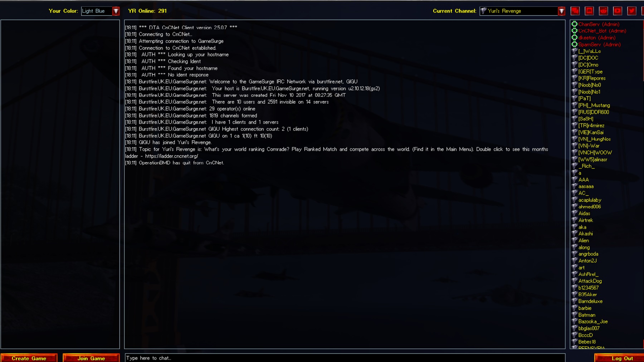Click the faction icon beside AttackDog
644x362 pixels.
coord(575,281)
